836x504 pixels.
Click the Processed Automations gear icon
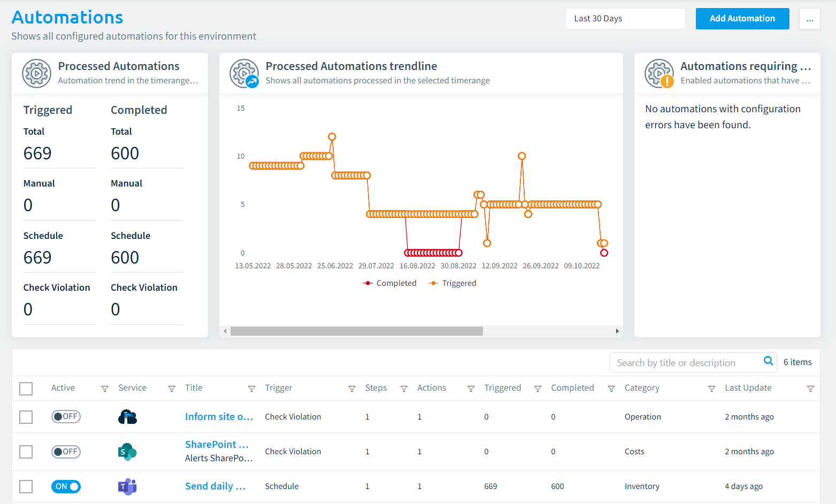36,73
